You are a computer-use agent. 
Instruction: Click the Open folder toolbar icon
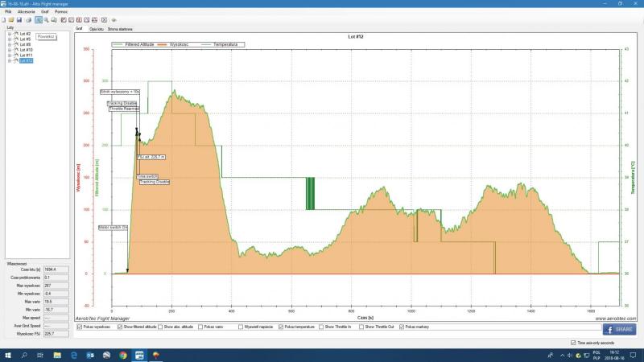point(11,19)
